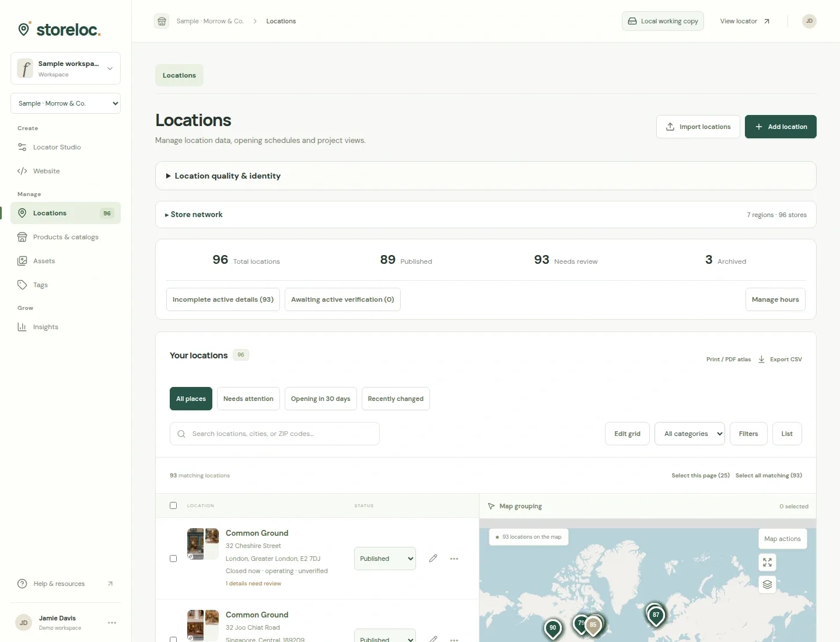
Task: Click Import locations
Action: (698, 127)
